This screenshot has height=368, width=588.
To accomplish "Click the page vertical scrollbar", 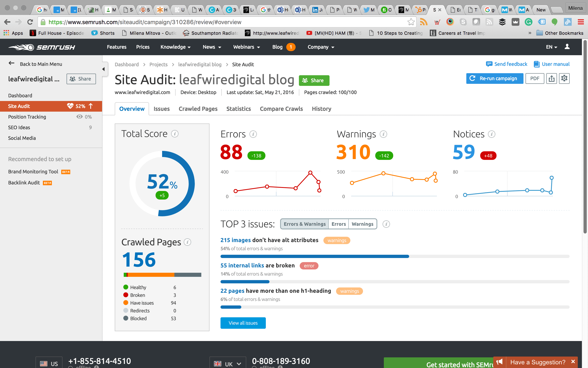I will tap(585, 136).
